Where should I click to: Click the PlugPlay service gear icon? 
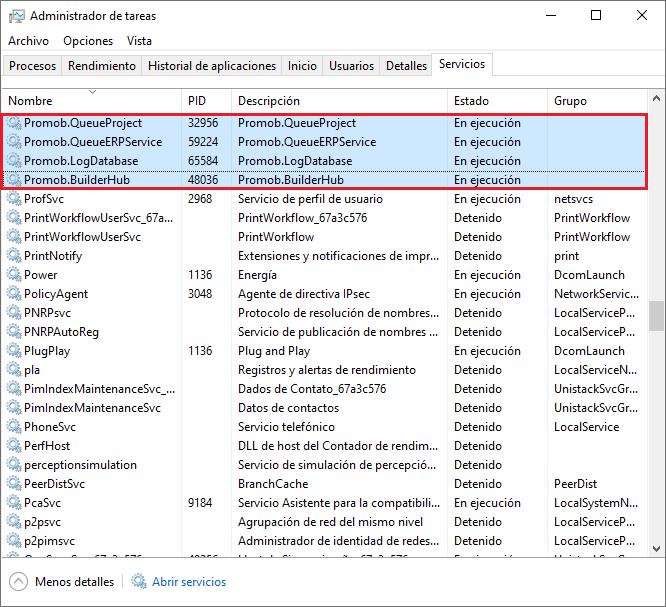14,351
